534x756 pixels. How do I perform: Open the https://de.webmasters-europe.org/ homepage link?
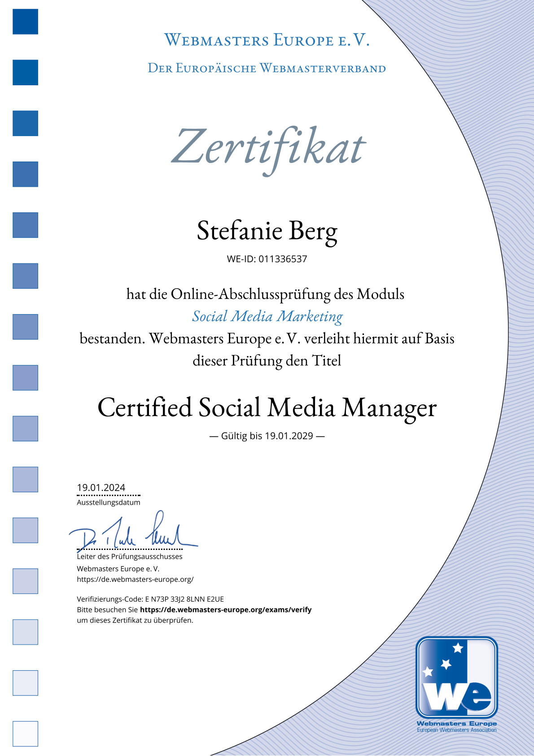135,579
